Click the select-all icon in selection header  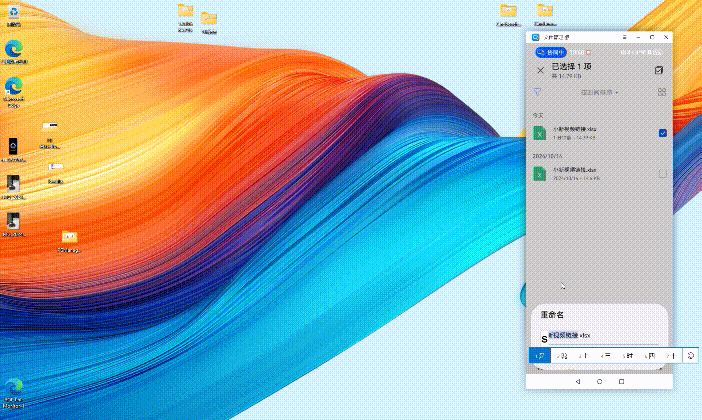coord(659,70)
